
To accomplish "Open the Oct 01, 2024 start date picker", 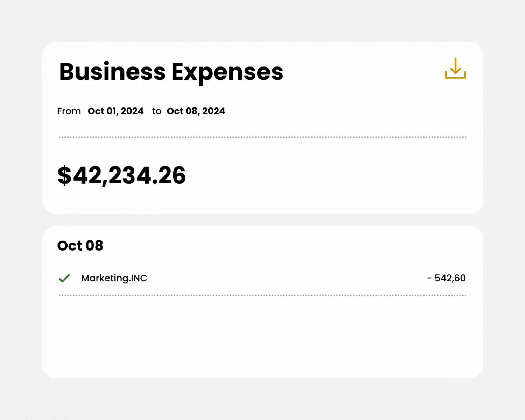I will tap(115, 111).
